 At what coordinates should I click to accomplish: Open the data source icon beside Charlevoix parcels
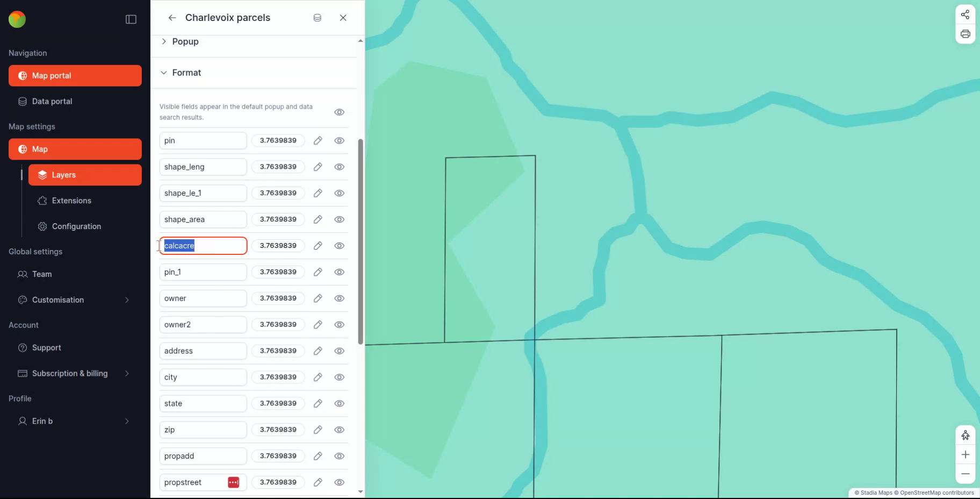pyautogui.click(x=317, y=17)
